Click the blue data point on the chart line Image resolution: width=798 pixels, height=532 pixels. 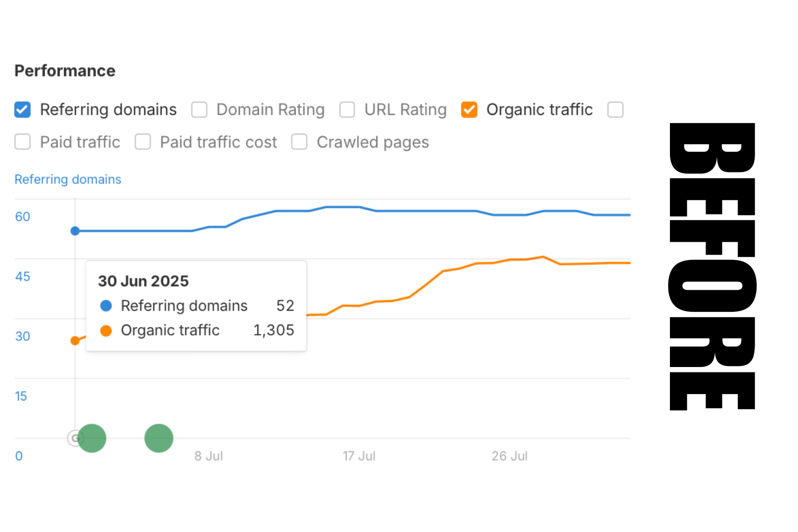tap(75, 231)
